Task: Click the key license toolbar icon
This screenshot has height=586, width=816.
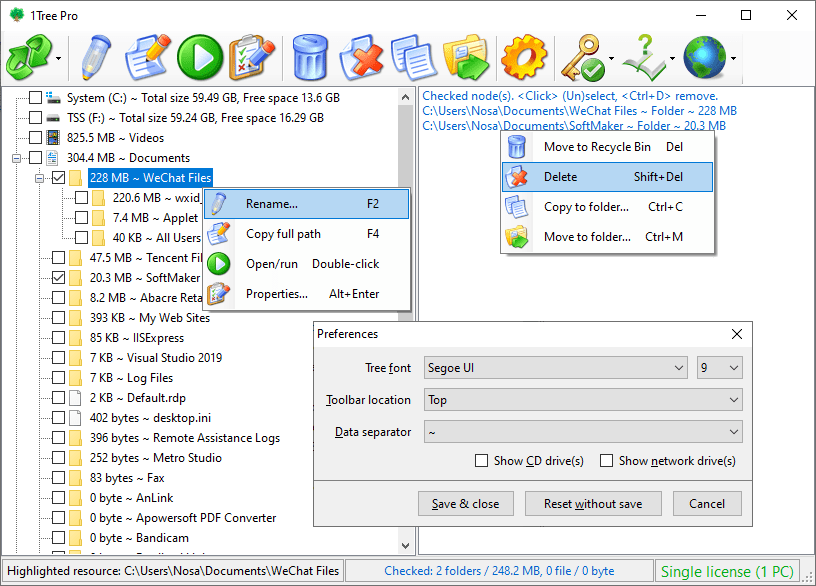Action: [x=580, y=57]
